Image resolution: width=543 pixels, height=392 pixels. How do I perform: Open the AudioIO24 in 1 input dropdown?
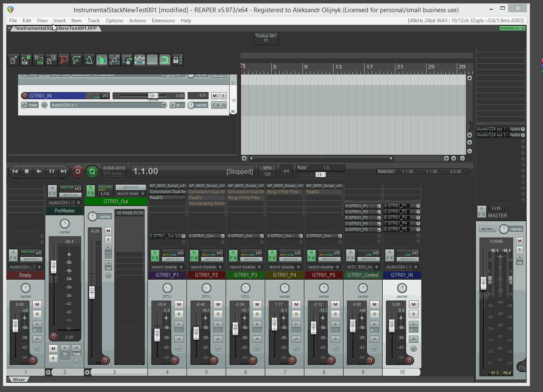coord(164,105)
